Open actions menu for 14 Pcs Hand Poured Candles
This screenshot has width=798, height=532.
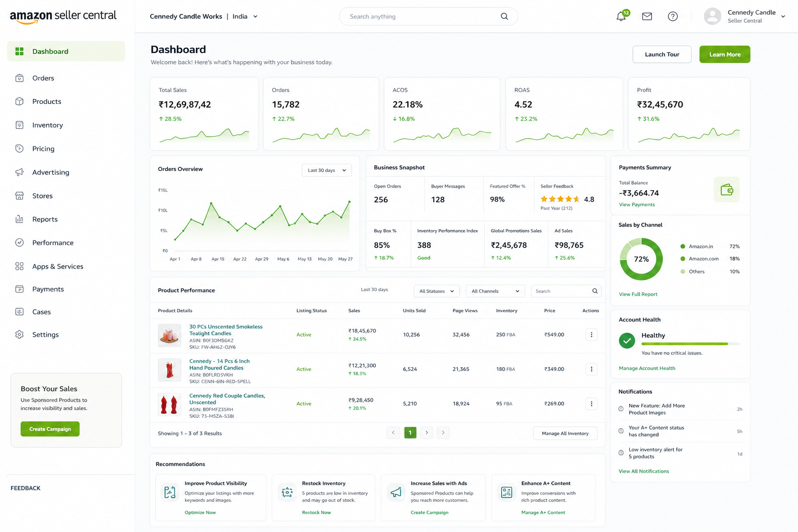click(591, 369)
